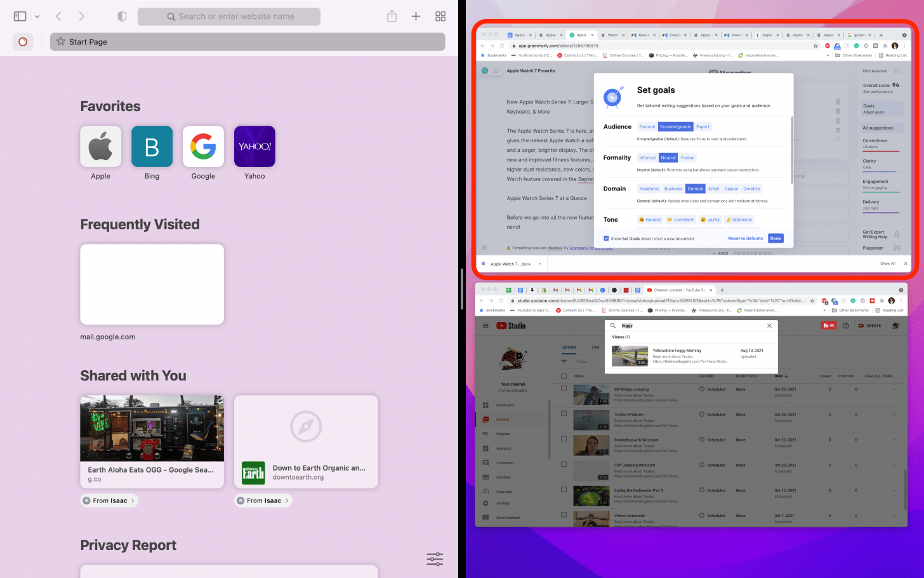Toggle the Show Set Goals checkbox
This screenshot has height=578, width=924.
click(x=606, y=239)
